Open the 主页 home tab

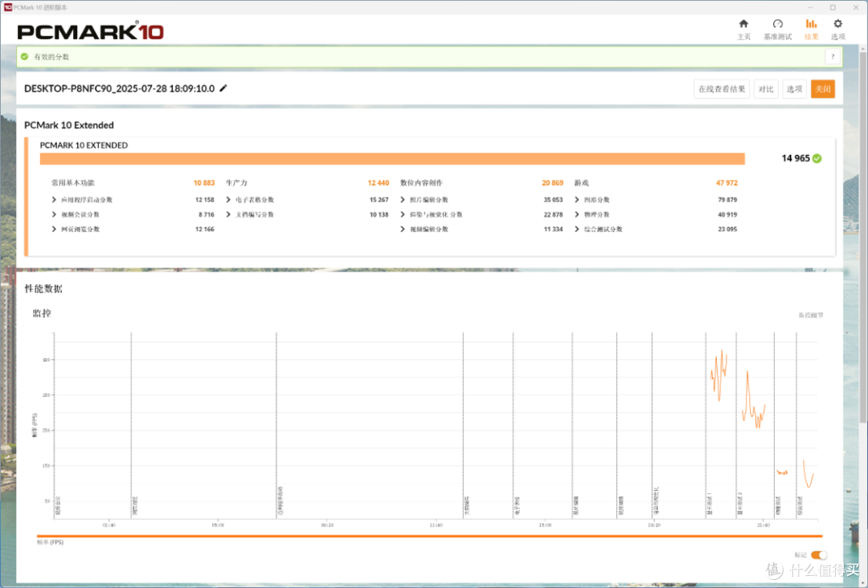click(743, 29)
